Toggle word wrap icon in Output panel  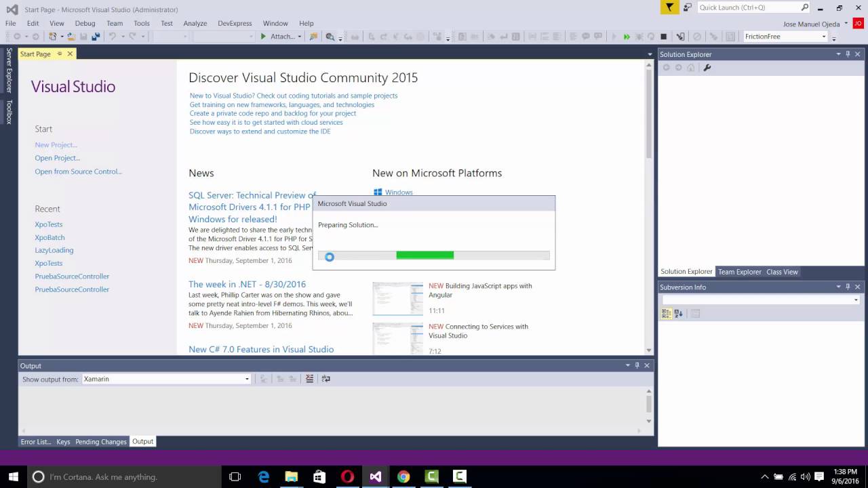point(326,379)
